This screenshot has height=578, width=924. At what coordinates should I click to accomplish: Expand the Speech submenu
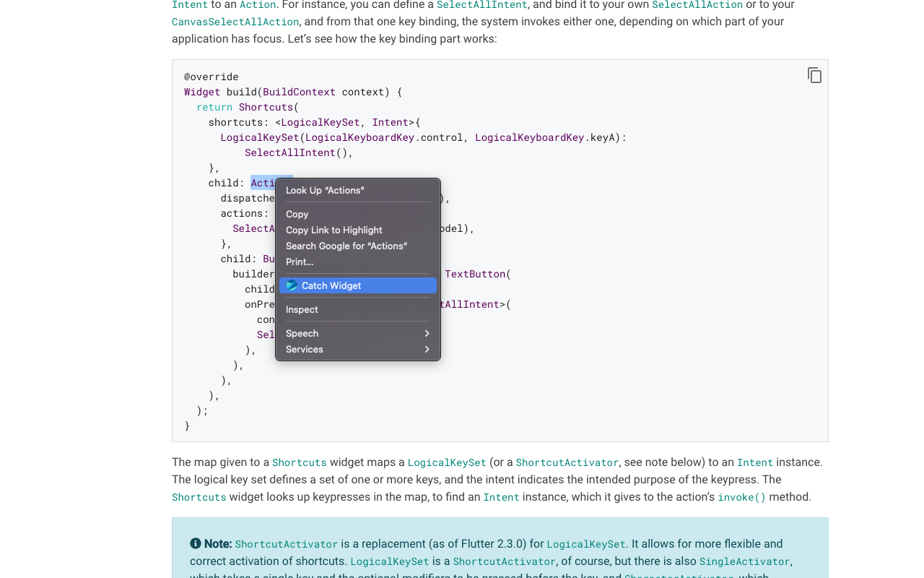(357, 333)
